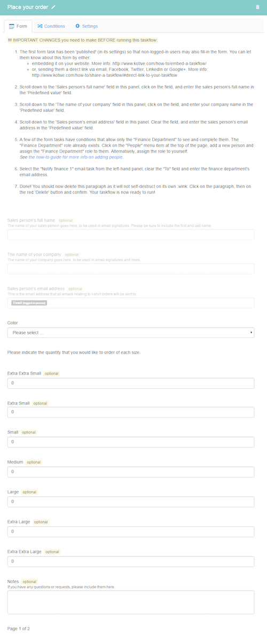Click the Extra Small quantity field
Viewport: 267px width, 644px height.
point(131,412)
